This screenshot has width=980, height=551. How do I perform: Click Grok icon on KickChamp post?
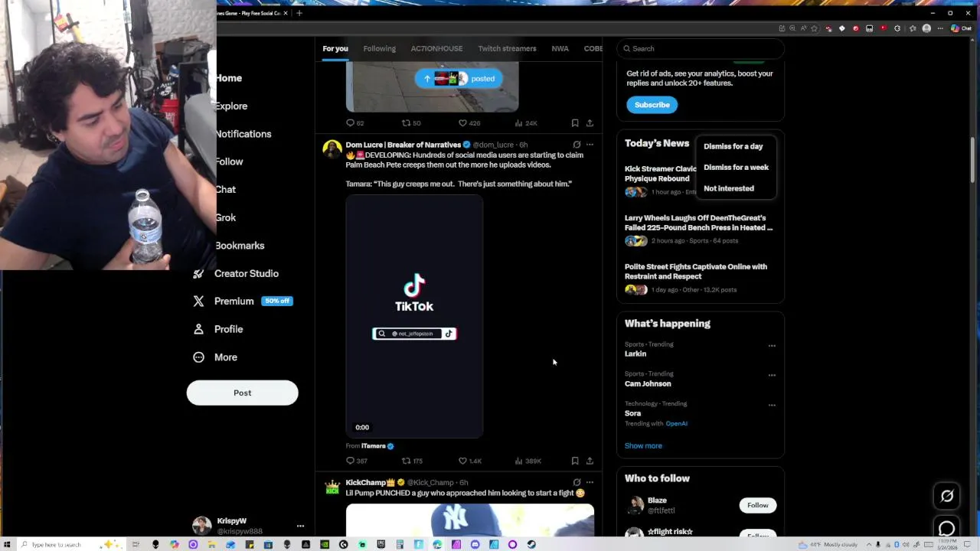pyautogui.click(x=577, y=482)
